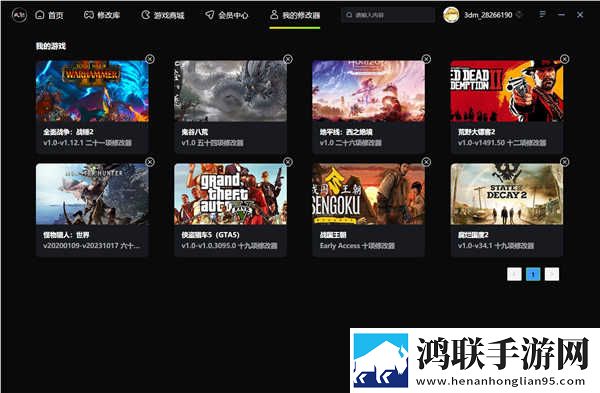Open the Sengoku Dynasty cover image
This screenshot has width=600, height=393.
coord(368,194)
